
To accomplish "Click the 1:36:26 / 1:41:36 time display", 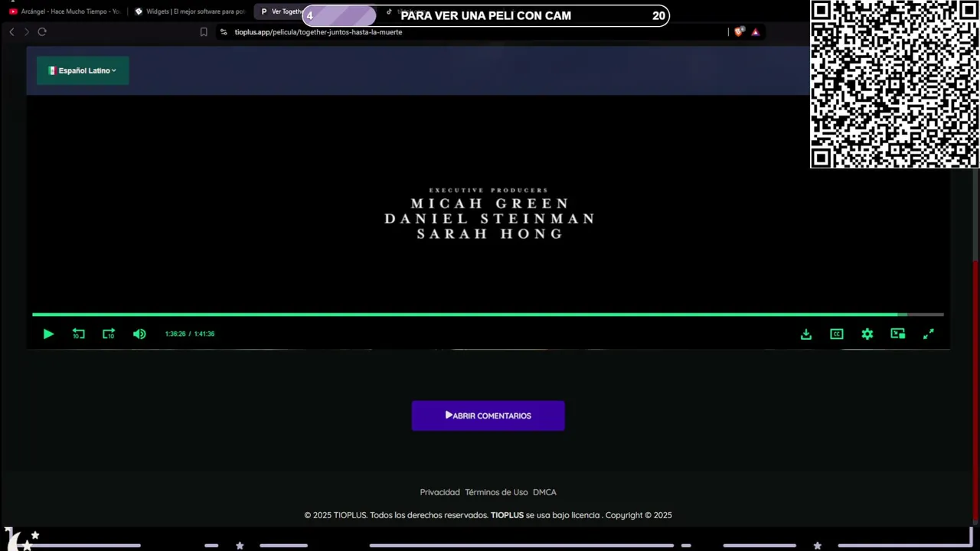I will (190, 334).
